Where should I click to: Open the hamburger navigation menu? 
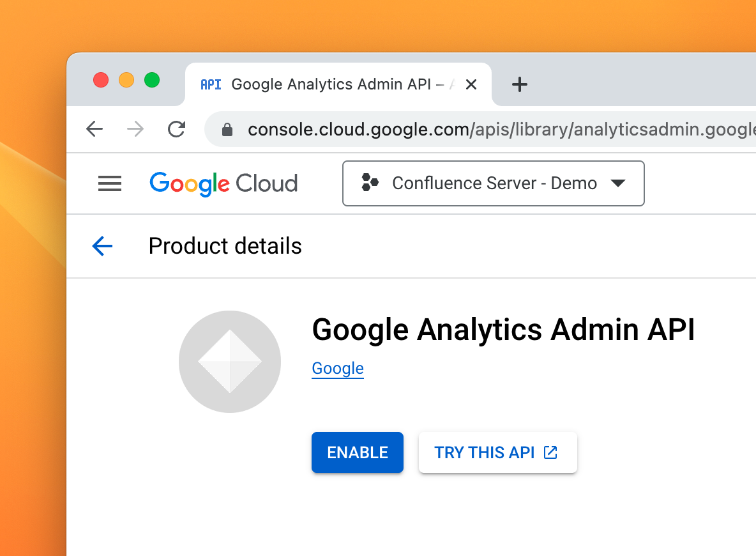click(110, 184)
